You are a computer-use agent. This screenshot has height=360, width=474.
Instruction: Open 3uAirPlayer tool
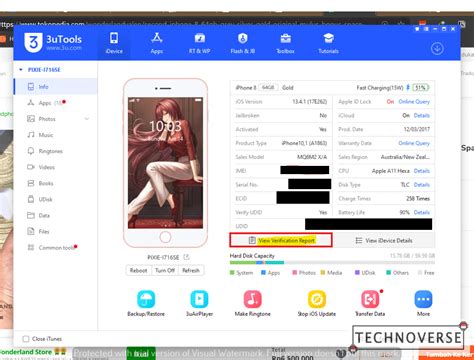pyautogui.click(x=199, y=303)
